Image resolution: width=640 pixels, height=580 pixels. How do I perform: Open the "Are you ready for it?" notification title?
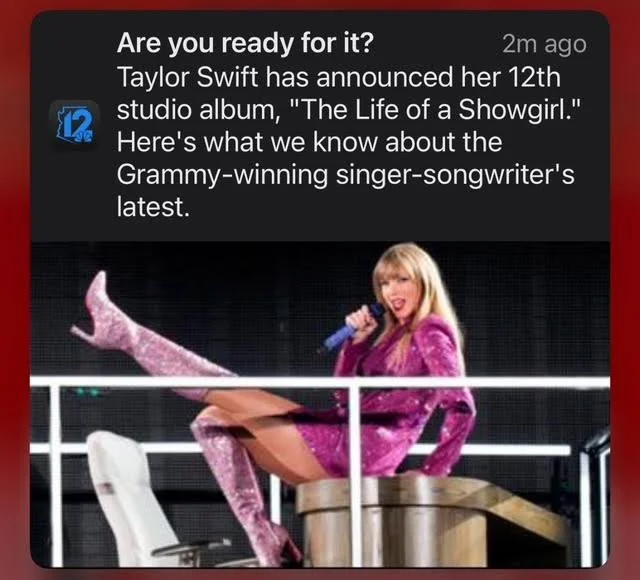pos(245,43)
